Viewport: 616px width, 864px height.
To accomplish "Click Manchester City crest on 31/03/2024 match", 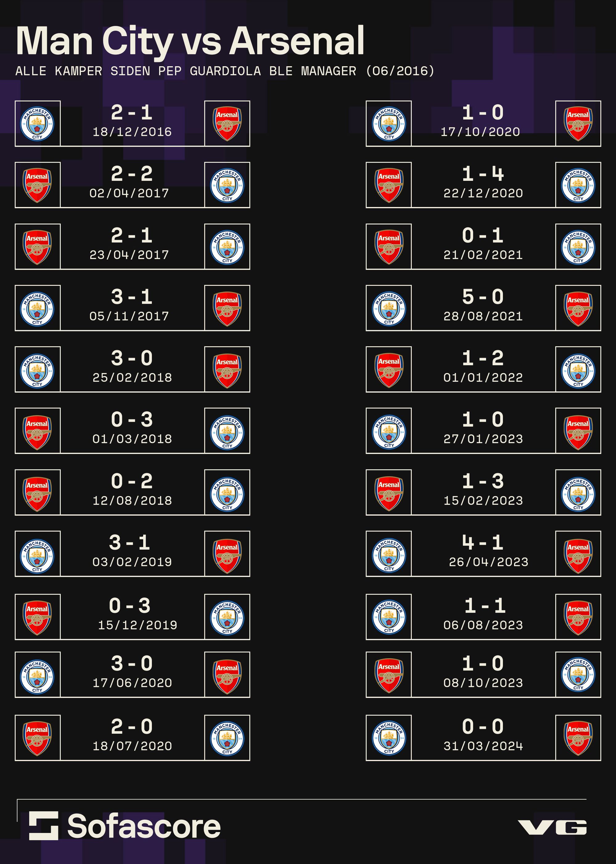I will click(x=389, y=738).
